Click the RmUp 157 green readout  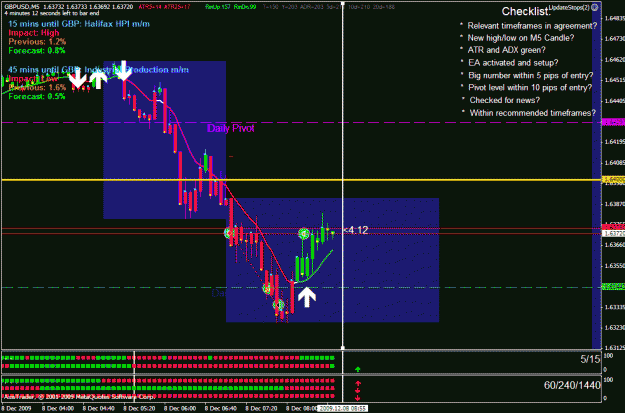(x=216, y=7)
